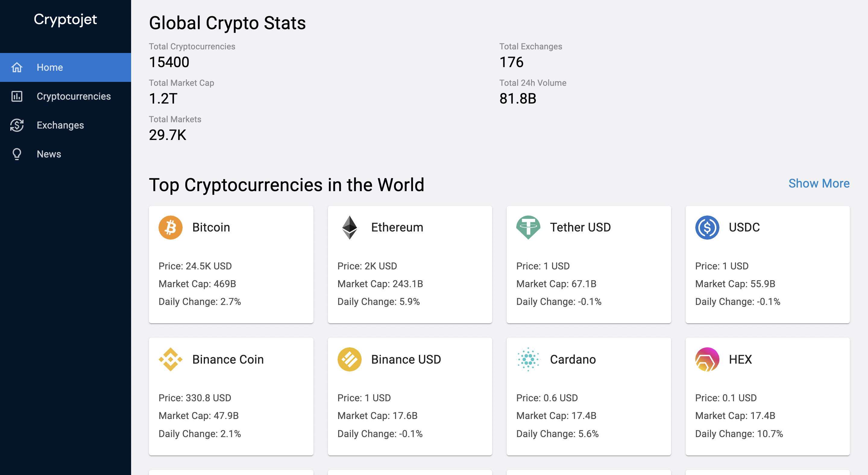Click the Exchanges dollar-cycle icon
Image resolution: width=868 pixels, height=475 pixels.
[17, 125]
